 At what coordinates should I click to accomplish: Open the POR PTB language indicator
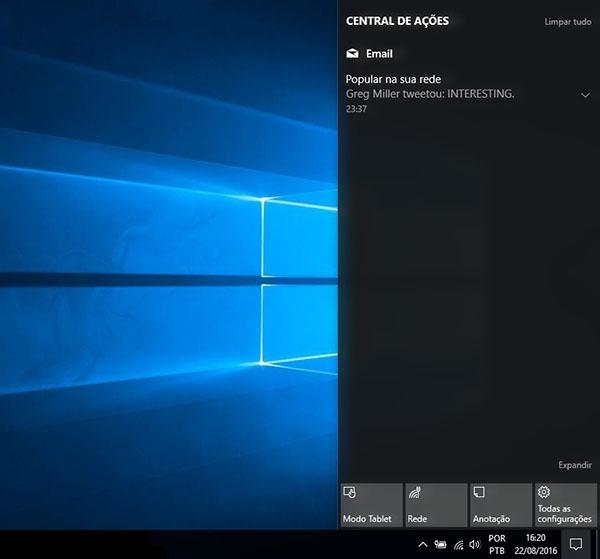[497, 544]
